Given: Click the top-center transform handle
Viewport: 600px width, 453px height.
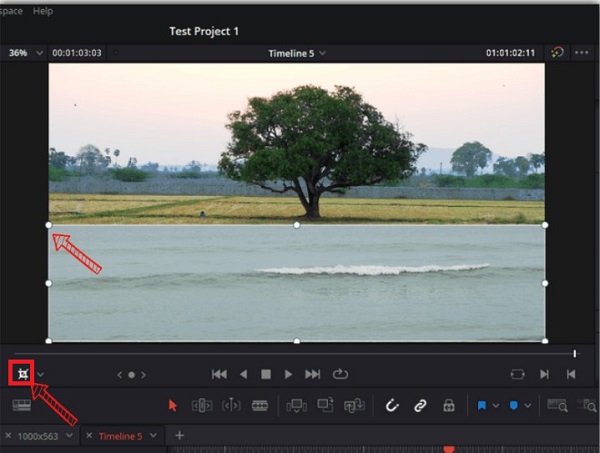Looking at the screenshot, I should (x=297, y=225).
